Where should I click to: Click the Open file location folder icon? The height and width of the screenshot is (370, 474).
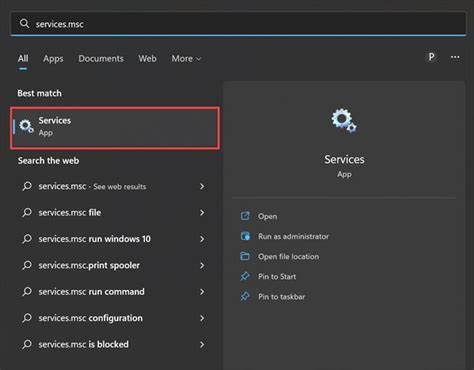[x=245, y=256]
